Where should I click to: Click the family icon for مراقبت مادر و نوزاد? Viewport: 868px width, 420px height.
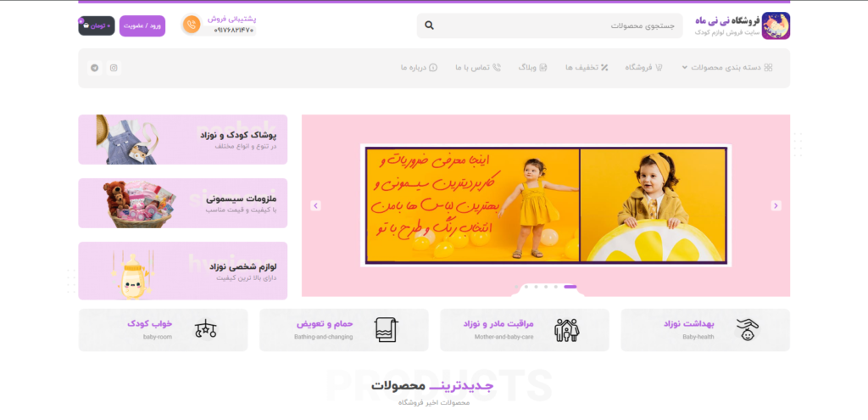click(566, 329)
